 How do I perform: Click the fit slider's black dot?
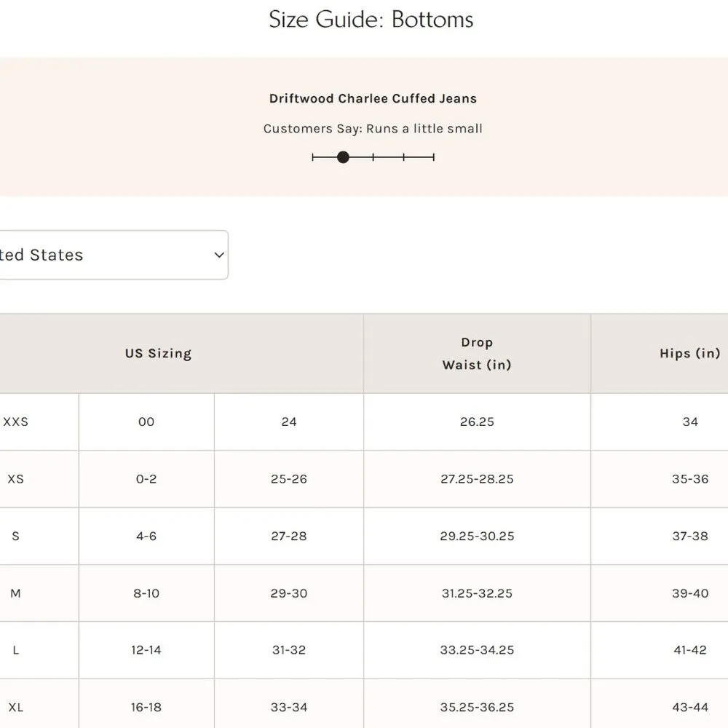click(x=343, y=157)
